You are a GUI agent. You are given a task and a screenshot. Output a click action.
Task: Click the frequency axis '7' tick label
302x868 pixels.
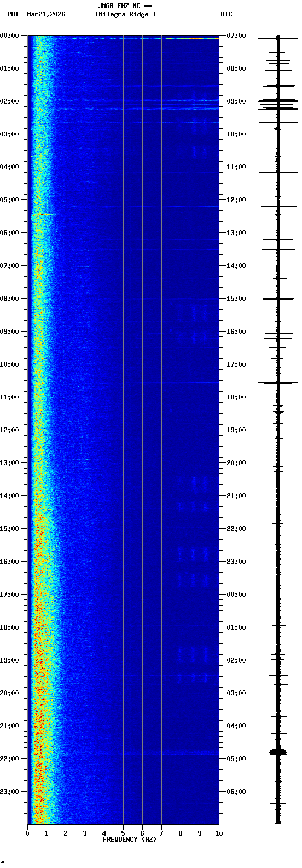[x=161, y=833]
